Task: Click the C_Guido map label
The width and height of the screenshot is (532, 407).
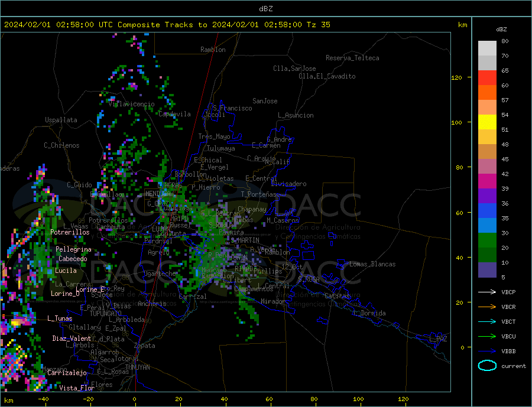Action: 79,185
